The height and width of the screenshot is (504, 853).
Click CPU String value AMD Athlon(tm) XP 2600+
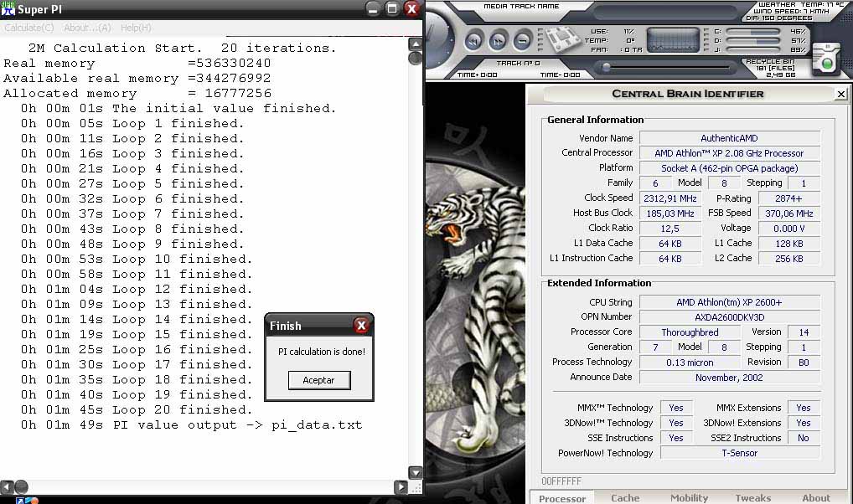pyautogui.click(x=730, y=302)
